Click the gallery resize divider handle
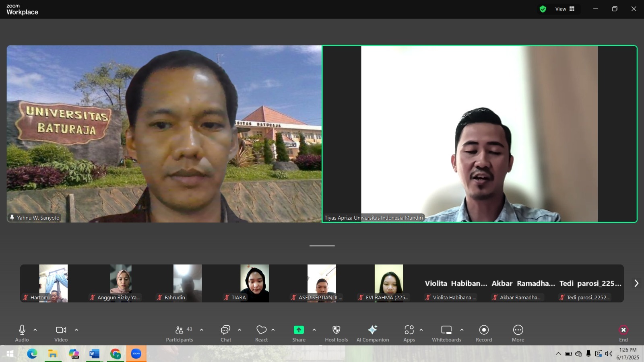 click(x=322, y=245)
